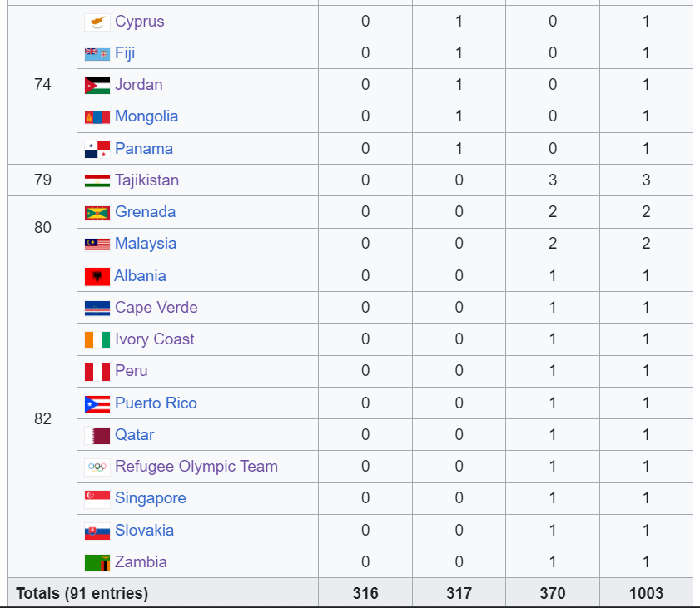Follow the Puerto Rico link
This screenshot has width=700, height=608.
click(156, 403)
